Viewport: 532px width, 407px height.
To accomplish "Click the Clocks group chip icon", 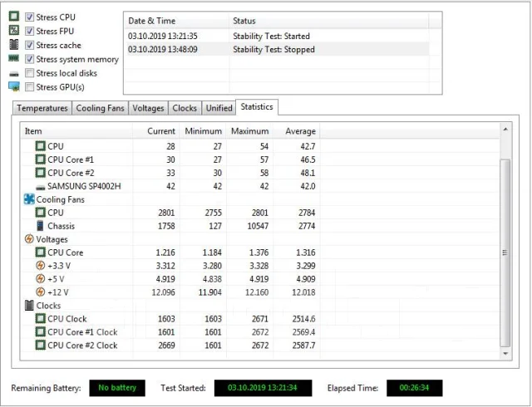I will [29, 306].
